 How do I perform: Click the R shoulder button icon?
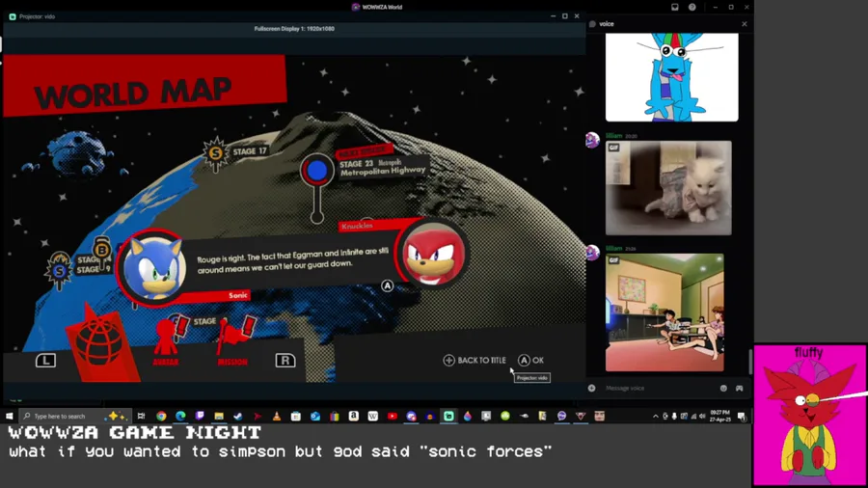pyautogui.click(x=285, y=361)
